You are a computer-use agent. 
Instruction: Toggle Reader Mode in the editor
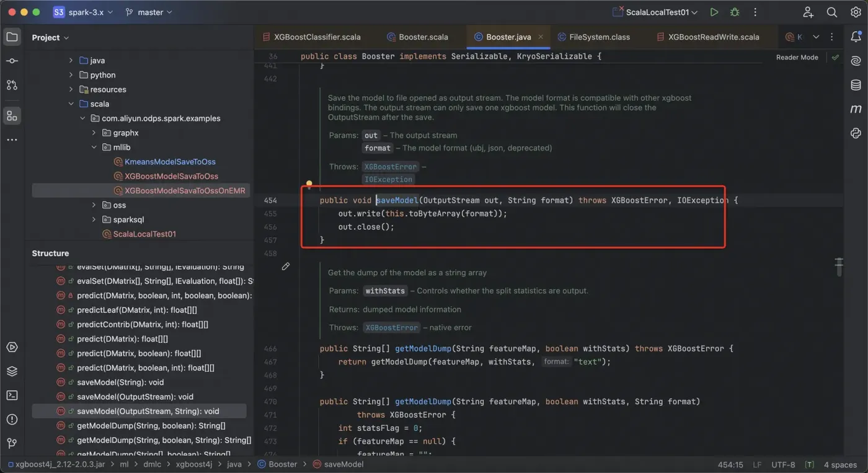[797, 57]
